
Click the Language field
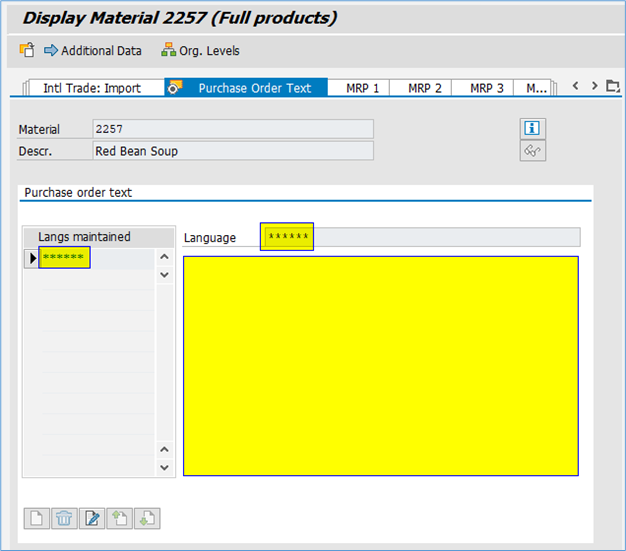pos(421,237)
